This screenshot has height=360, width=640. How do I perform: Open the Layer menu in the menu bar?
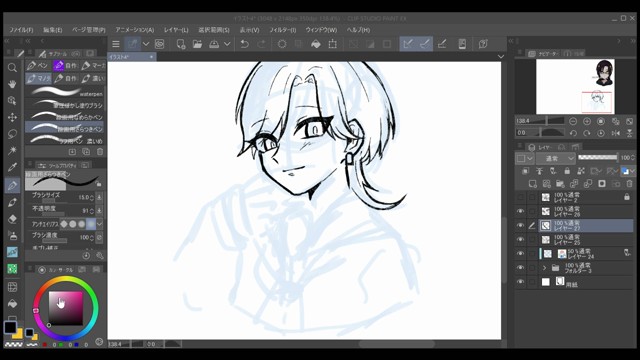click(176, 30)
